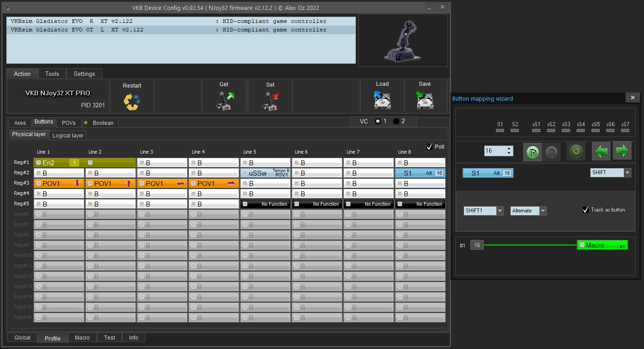Click the sS4 subshift indicator
644x349 pixels.
(581, 130)
